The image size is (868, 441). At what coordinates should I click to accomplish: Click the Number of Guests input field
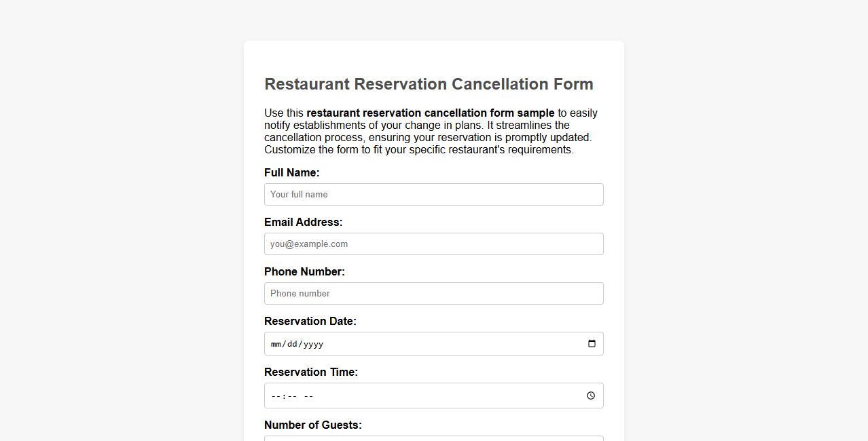point(433,439)
